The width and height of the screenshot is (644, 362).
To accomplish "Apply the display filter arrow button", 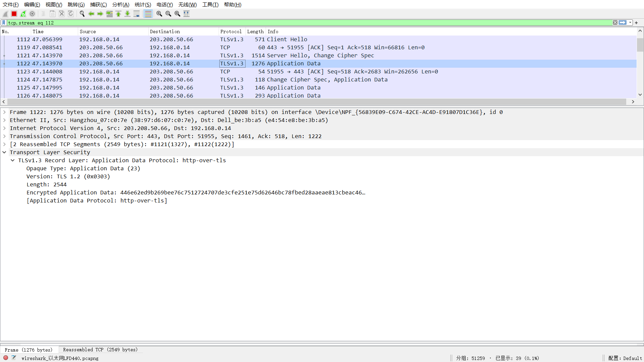I will pos(623,23).
